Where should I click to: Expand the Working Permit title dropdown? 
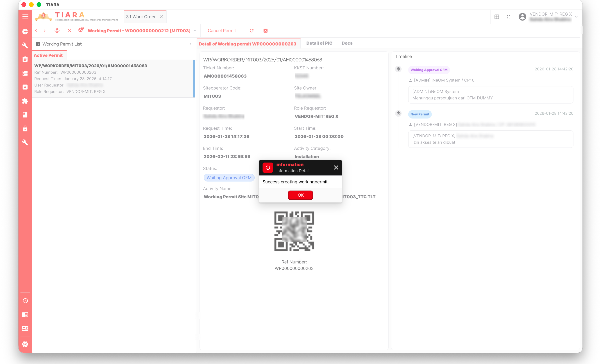point(195,31)
